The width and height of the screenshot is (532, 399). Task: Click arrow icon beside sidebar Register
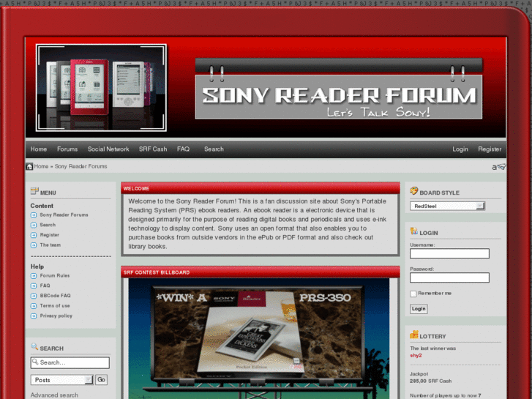coord(34,235)
